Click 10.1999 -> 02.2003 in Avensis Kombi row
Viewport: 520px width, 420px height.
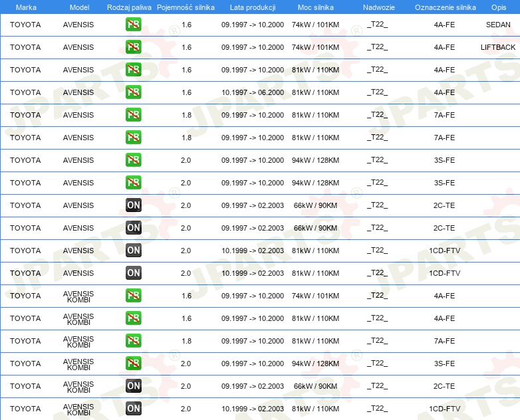tap(253, 409)
